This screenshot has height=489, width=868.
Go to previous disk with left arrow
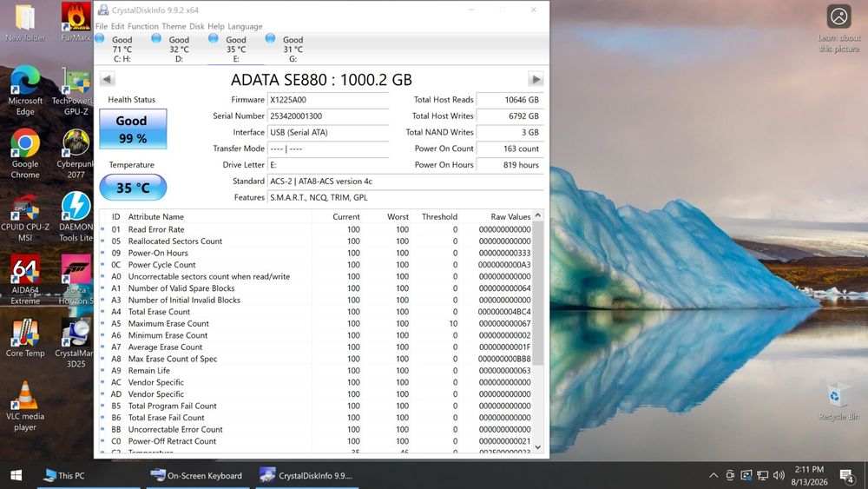click(108, 79)
